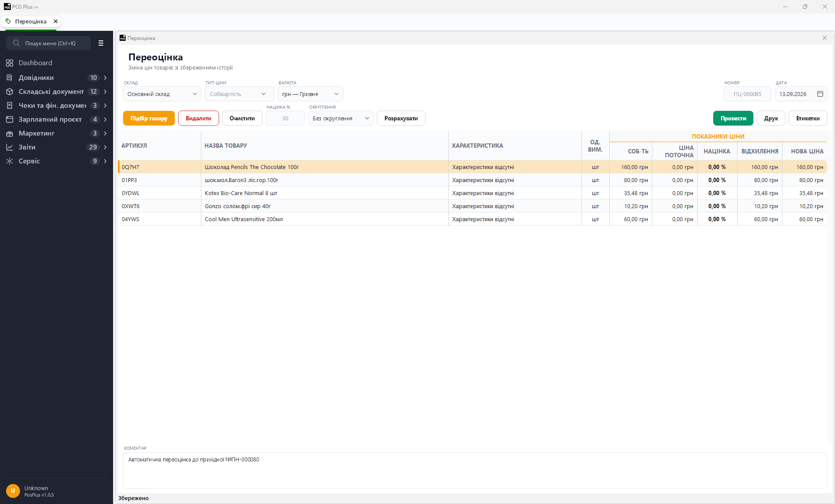
Task: Click the Звіти chart icon
Action: pos(10,147)
